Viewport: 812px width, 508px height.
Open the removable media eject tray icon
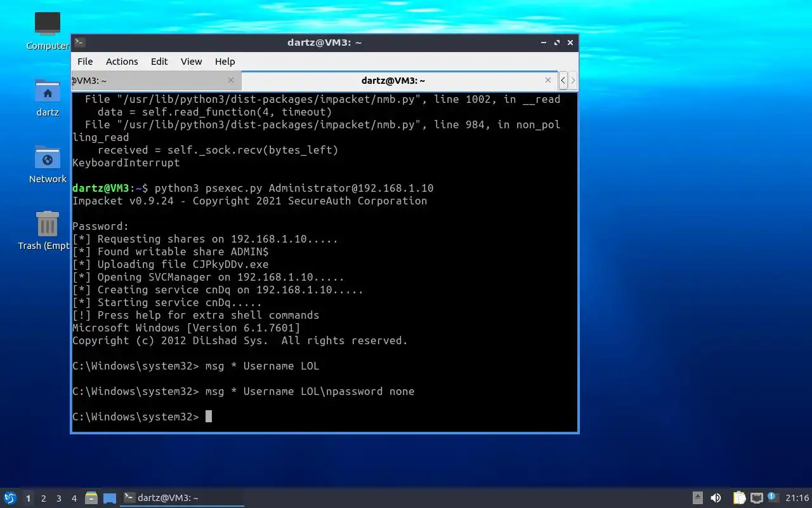click(697, 498)
